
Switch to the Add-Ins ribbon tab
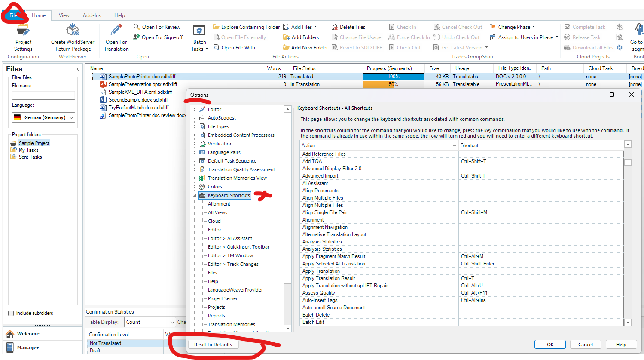tap(92, 15)
